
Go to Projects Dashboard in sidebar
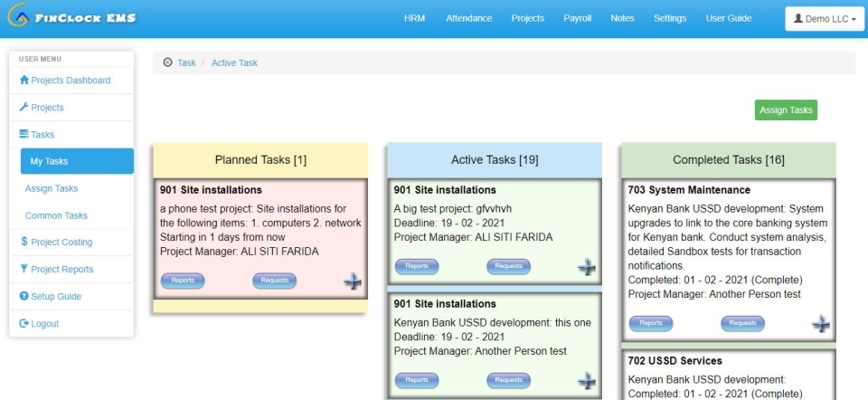71,81
